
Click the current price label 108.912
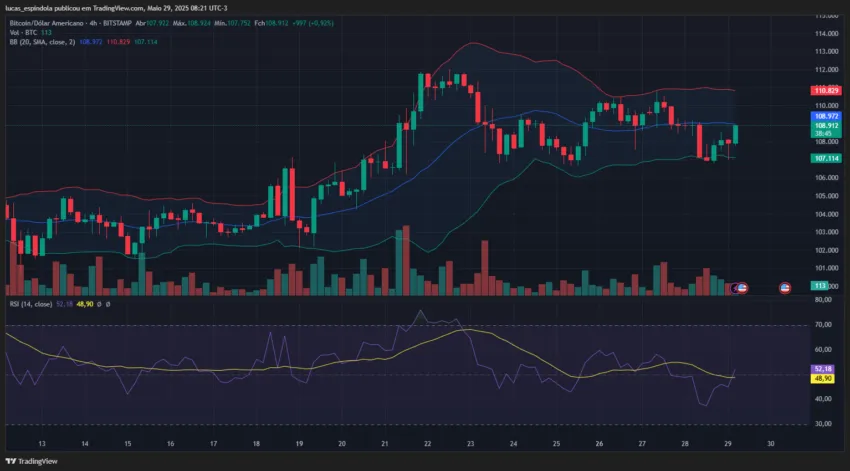pyautogui.click(x=826, y=125)
